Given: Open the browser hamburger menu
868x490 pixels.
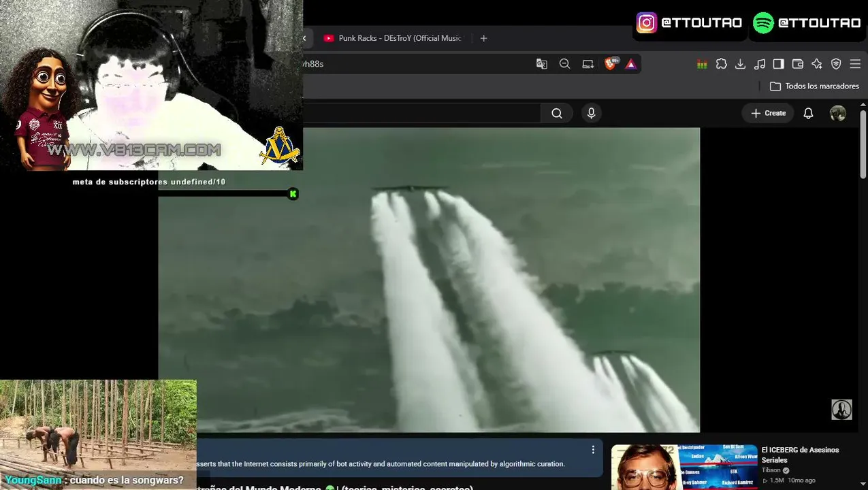Looking at the screenshot, I should (x=855, y=64).
